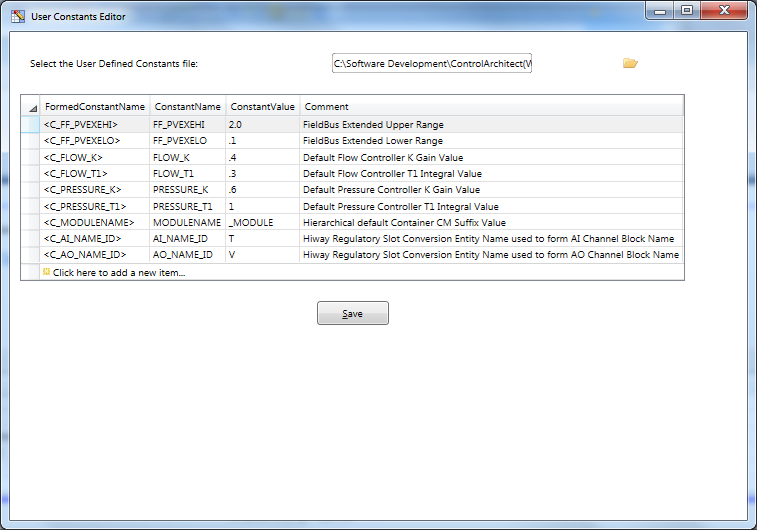
Task: Edit the value .1 for FF_PVEXELO
Action: [x=263, y=140]
